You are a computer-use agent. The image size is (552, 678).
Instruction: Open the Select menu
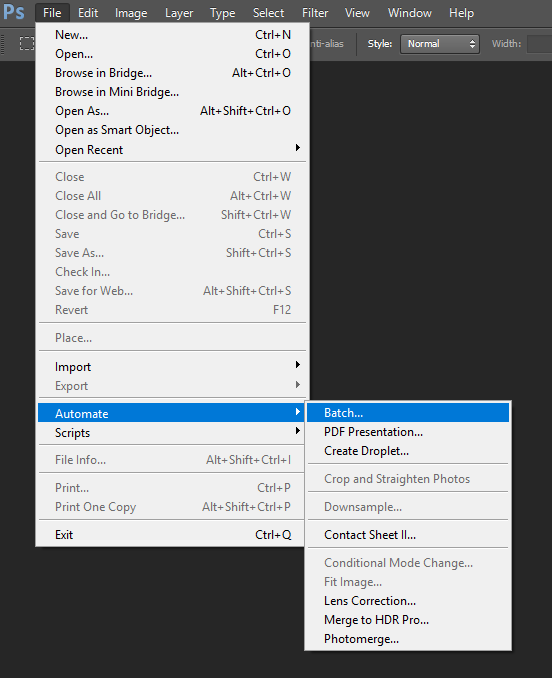click(x=268, y=13)
